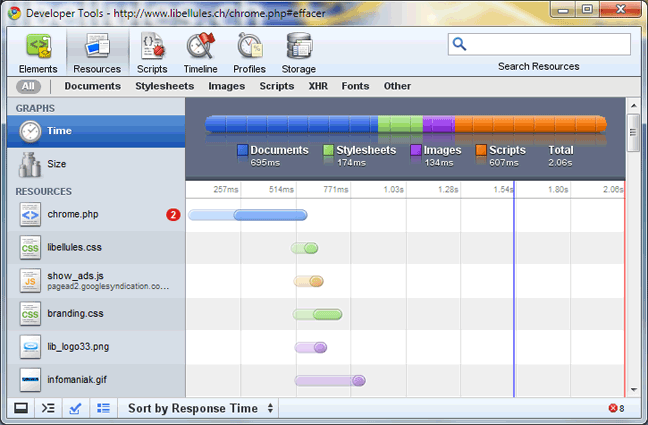Filter resources by Images

[226, 86]
